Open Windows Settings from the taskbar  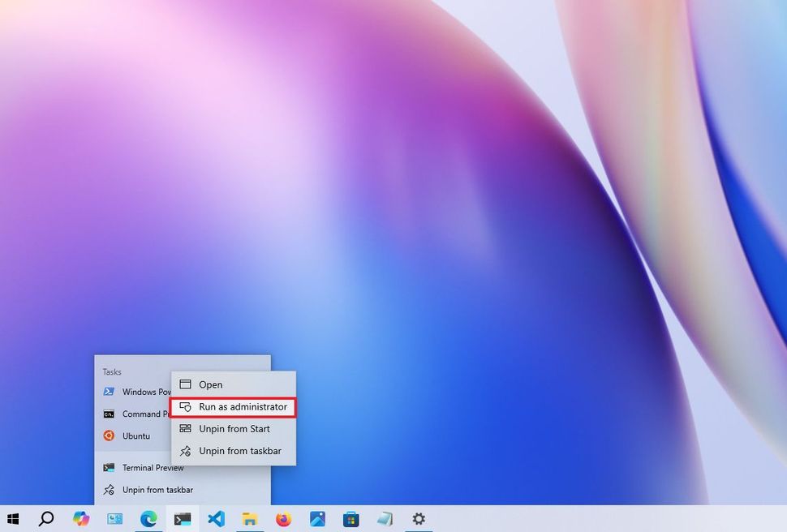pyautogui.click(x=419, y=518)
